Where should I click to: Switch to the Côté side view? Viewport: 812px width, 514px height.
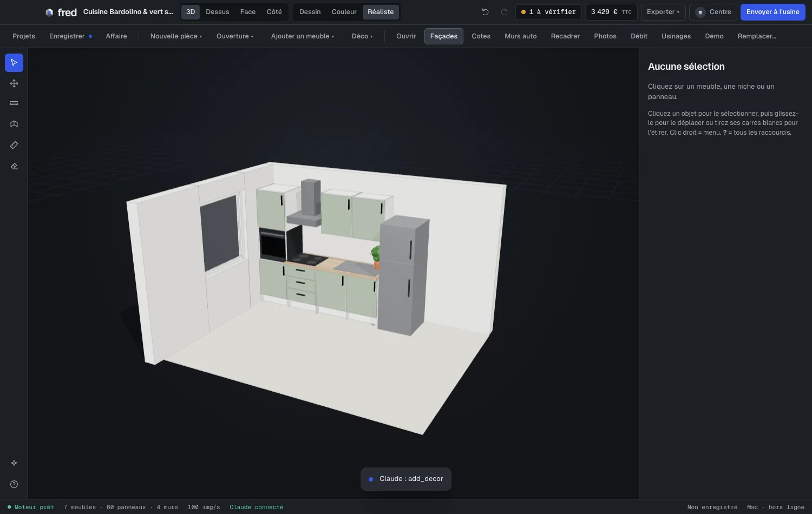point(274,12)
